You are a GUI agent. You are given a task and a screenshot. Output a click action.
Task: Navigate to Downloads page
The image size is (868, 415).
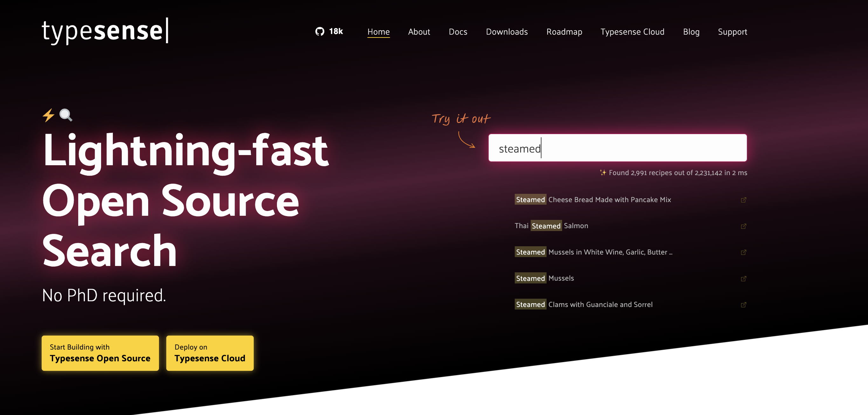(x=506, y=32)
